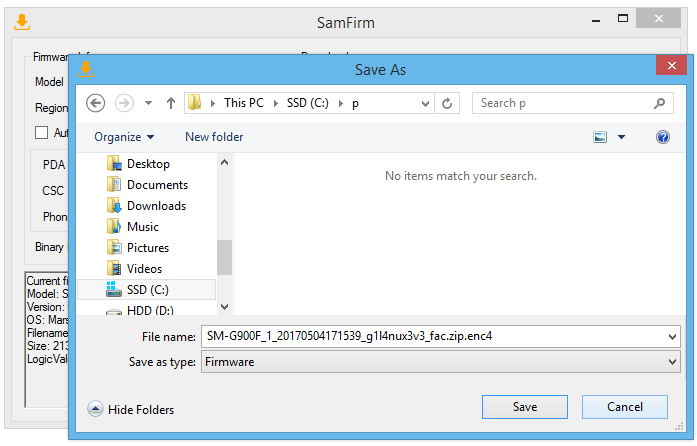Select Documents in the folder tree
Image resolution: width=697 pixels, height=446 pixels.
point(157,185)
